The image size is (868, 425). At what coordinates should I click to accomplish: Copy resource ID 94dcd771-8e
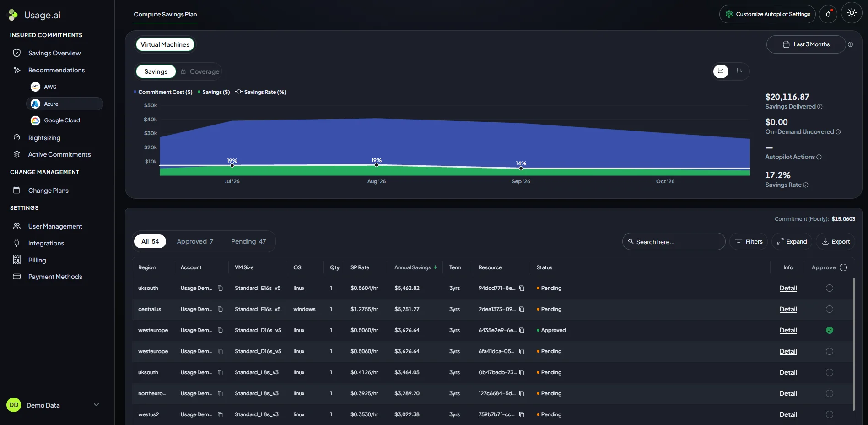pyautogui.click(x=522, y=288)
